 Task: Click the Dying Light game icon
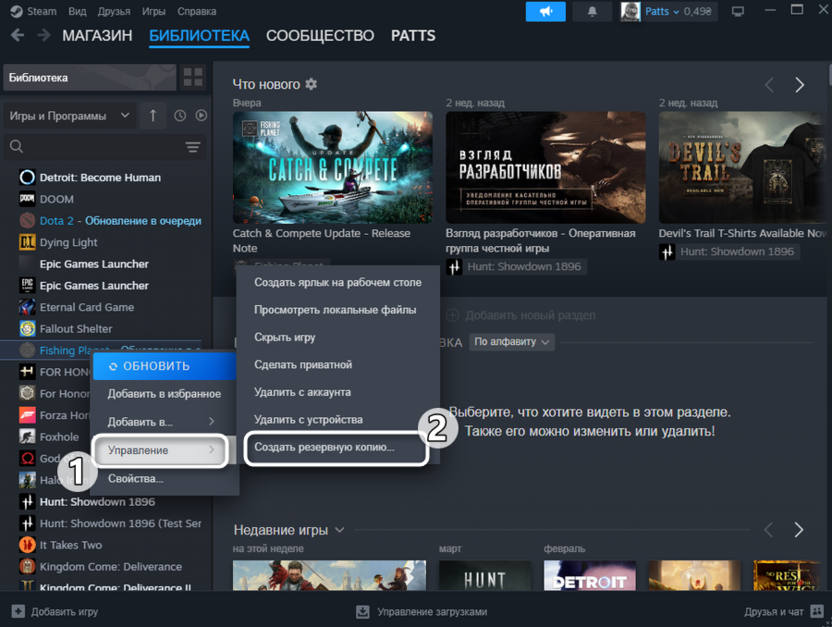27,242
